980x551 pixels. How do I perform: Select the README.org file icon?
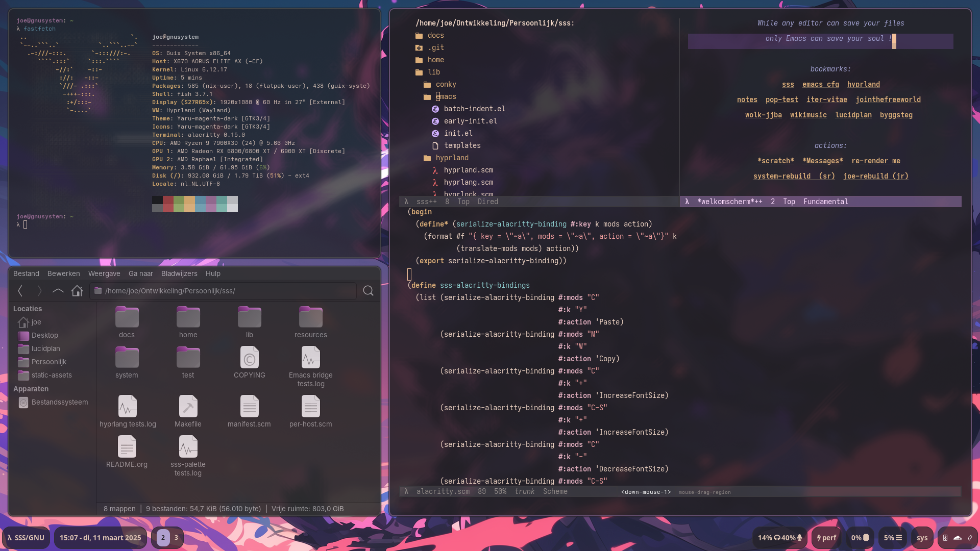[x=127, y=447]
